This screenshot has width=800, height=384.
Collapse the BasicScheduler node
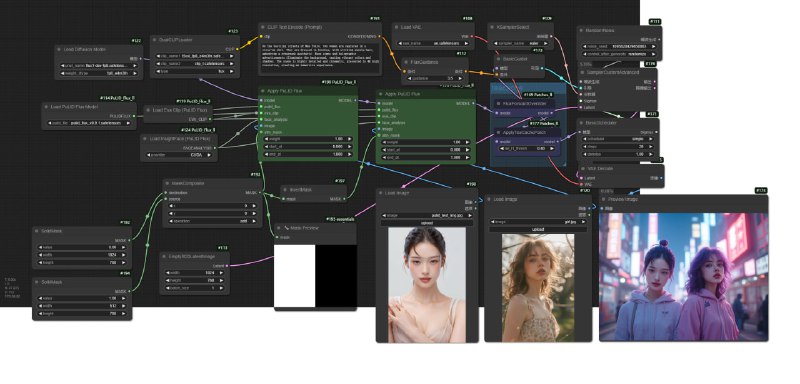(x=582, y=123)
